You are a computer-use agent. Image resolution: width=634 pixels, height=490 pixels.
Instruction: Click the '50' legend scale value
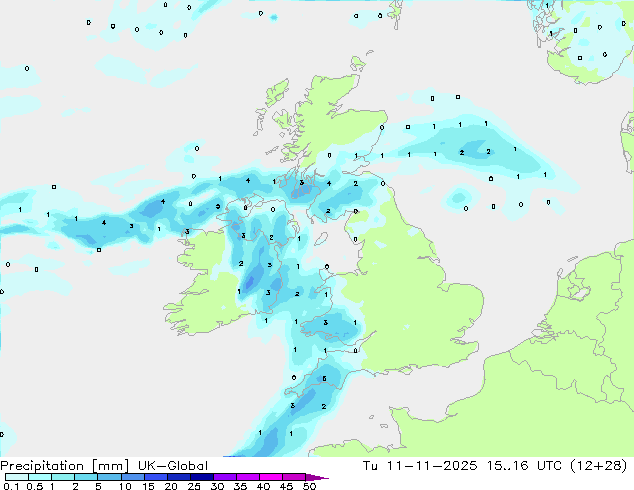tap(309, 486)
